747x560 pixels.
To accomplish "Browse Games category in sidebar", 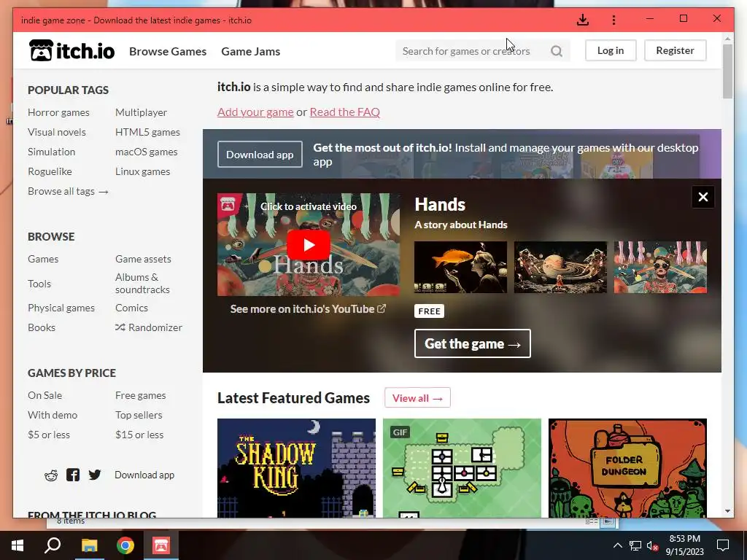I will 43,259.
